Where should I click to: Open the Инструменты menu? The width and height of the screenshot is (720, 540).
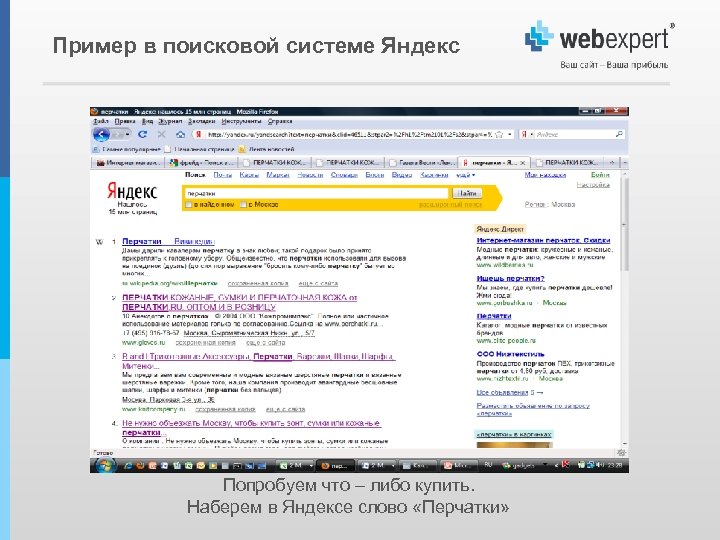point(242,121)
